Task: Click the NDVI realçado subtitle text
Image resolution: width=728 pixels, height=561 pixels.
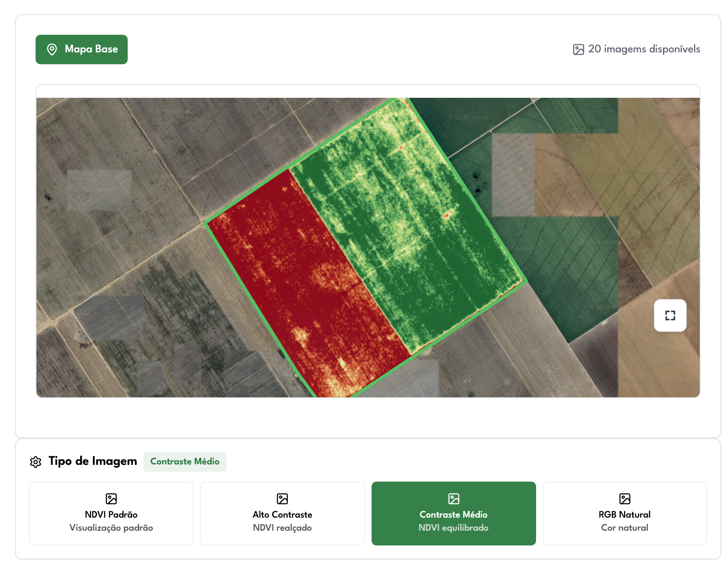Action: click(x=282, y=528)
